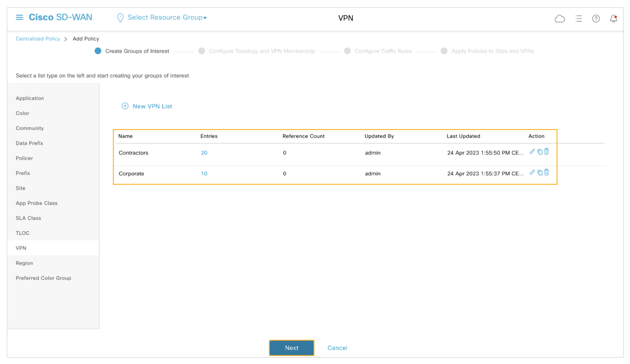Open the task list icon

pos(579,19)
